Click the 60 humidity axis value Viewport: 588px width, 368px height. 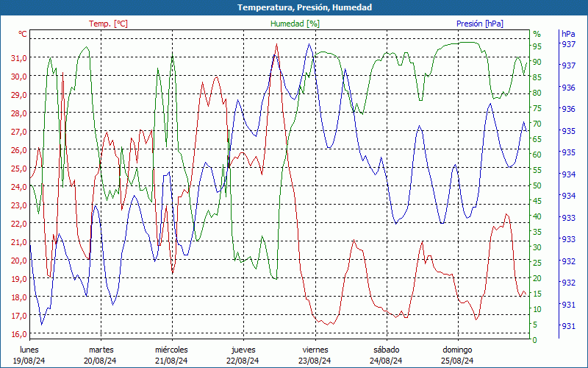pyautogui.click(x=537, y=155)
